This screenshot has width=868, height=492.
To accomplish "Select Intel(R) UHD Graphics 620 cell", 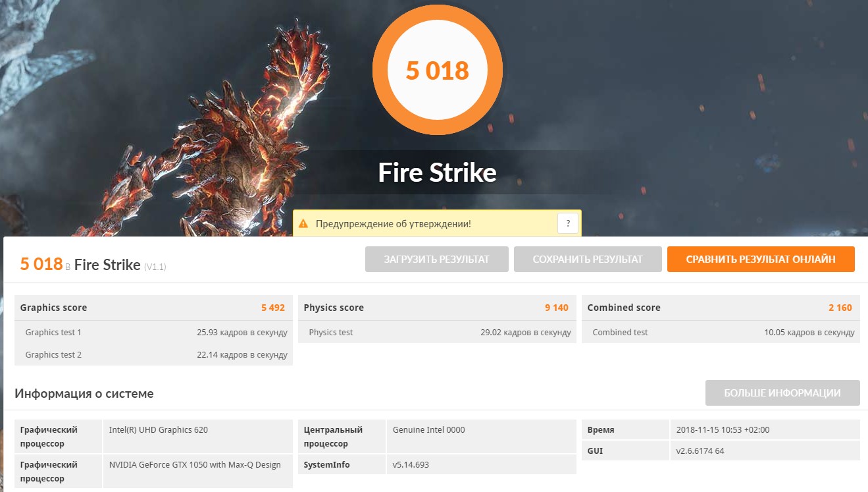I will click(197, 437).
